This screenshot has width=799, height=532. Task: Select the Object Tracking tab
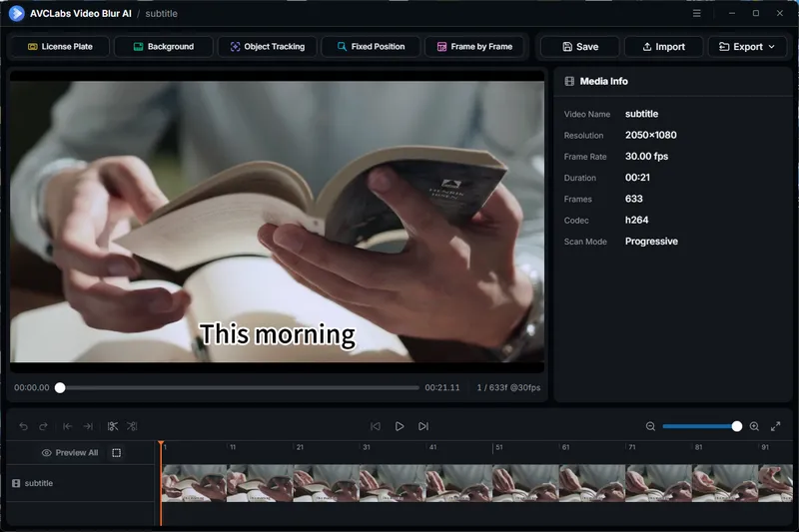pos(267,46)
